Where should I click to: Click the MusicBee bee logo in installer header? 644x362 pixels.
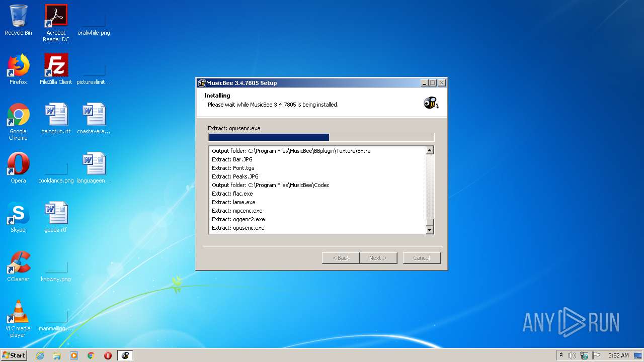point(431,103)
